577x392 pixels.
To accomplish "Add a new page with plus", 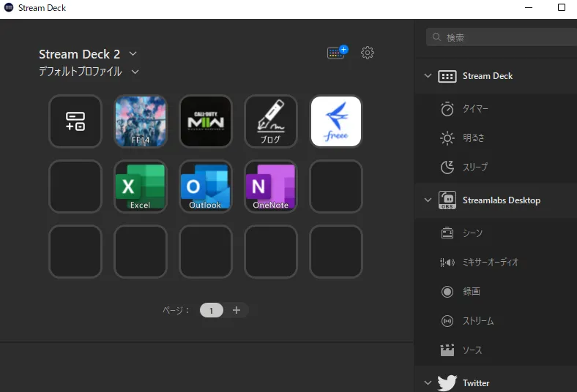I will pos(237,310).
